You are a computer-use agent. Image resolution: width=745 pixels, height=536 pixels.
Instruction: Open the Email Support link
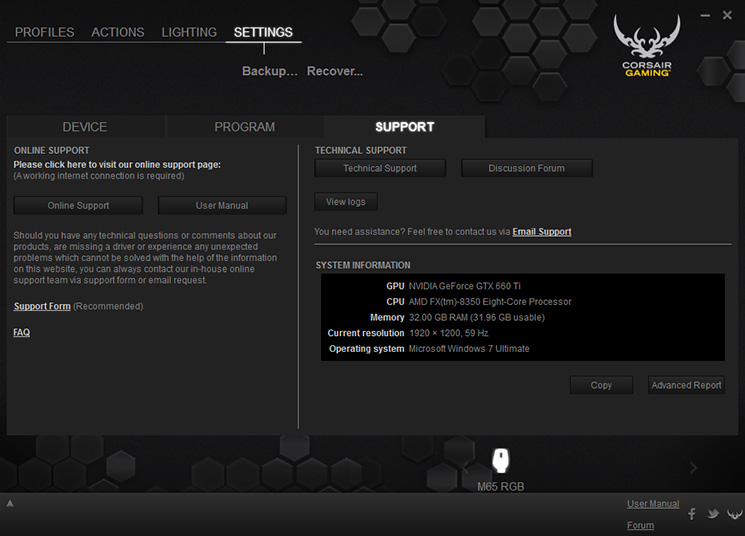click(542, 231)
